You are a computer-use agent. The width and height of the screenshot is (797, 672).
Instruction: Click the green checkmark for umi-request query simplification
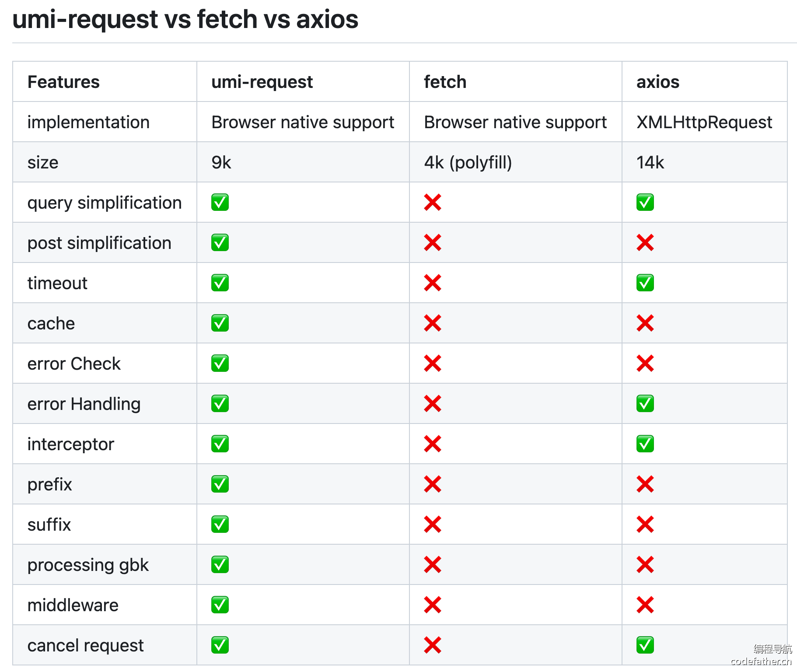[220, 203]
